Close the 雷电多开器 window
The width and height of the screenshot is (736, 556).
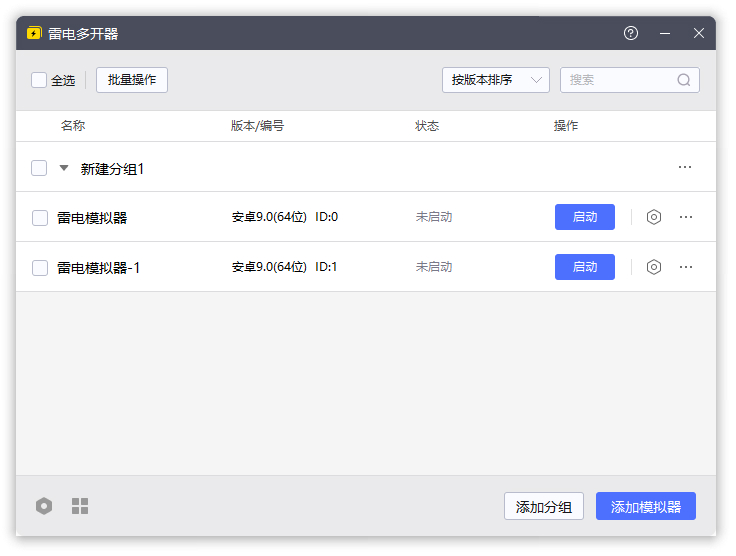coord(698,33)
